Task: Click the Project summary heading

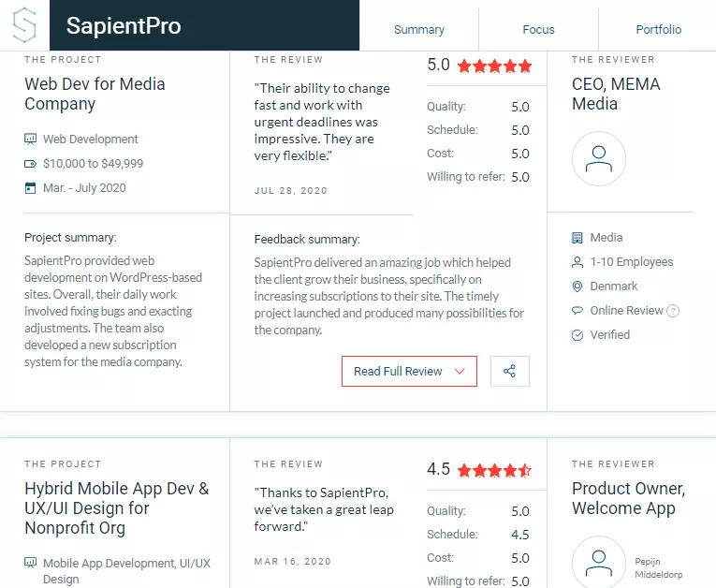Action: pyautogui.click(x=70, y=238)
